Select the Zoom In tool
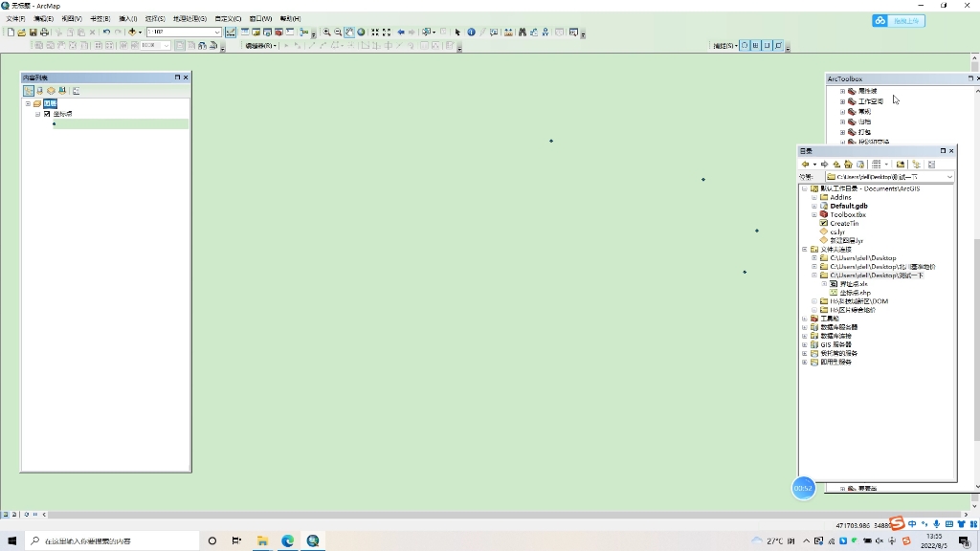The image size is (980, 551). 327,32
